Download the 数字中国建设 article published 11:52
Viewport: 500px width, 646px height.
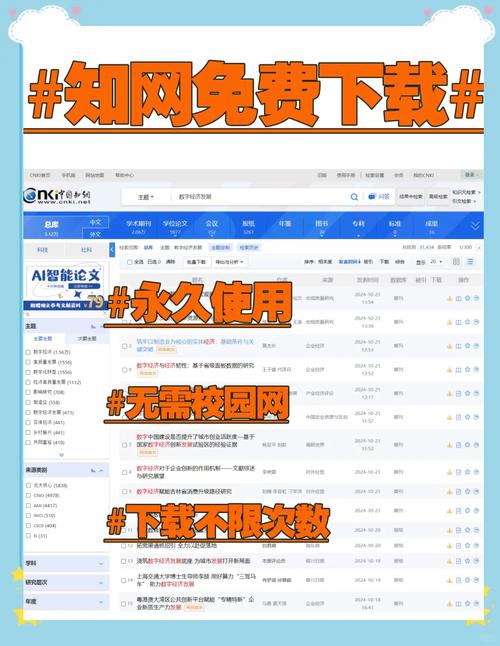[449, 445]
